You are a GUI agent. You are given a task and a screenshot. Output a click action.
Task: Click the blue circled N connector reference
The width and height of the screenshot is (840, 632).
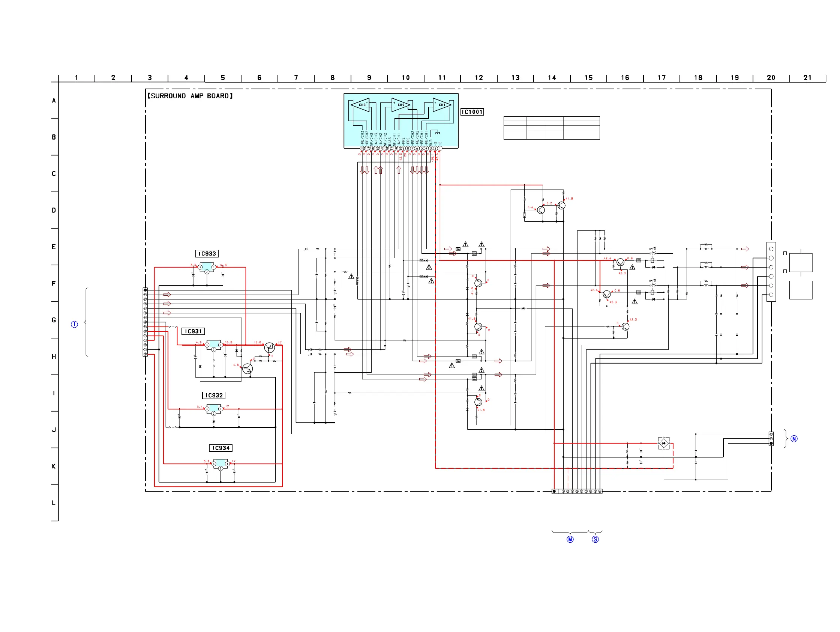coord(794,439)
